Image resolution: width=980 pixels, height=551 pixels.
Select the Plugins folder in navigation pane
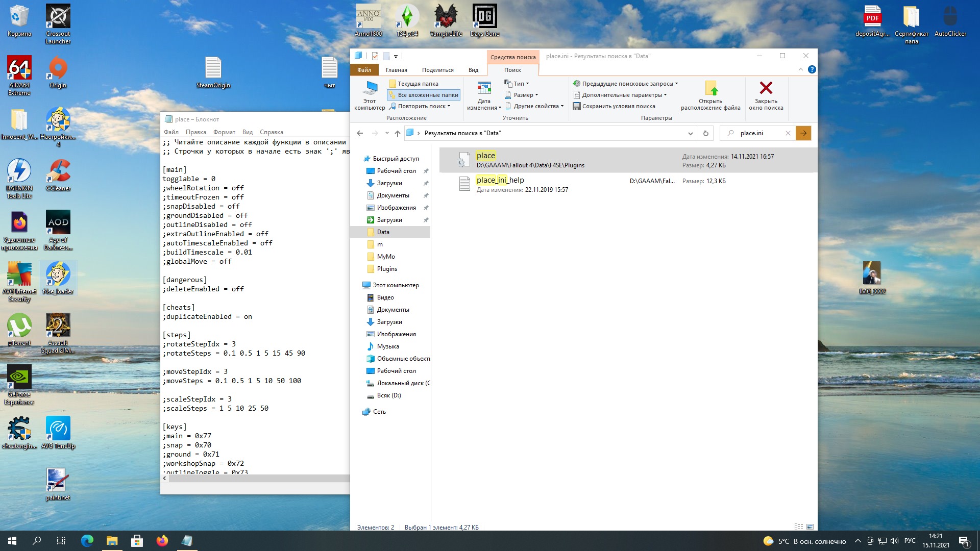pos(386,269)
